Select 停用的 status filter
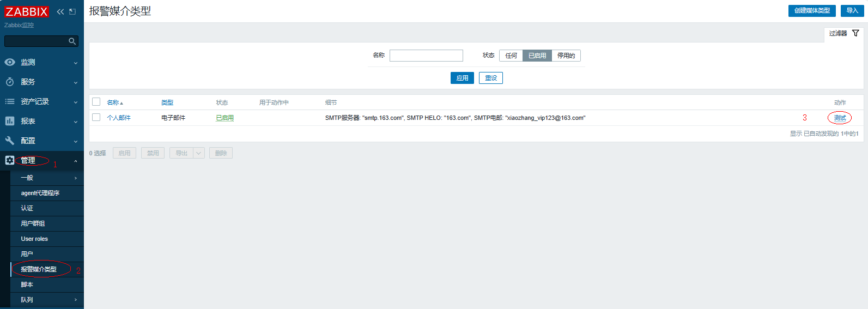The height and width of the screenshot is (309, 868). point(566,56)
